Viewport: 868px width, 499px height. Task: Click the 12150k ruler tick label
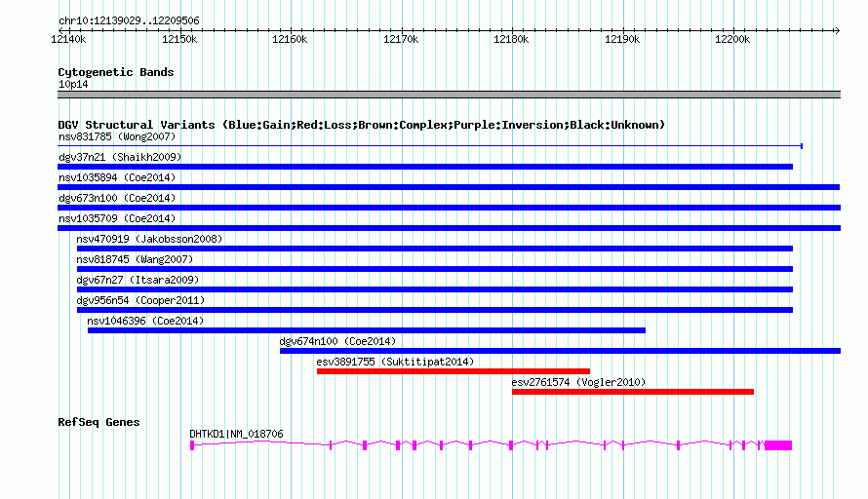point(179,39)
